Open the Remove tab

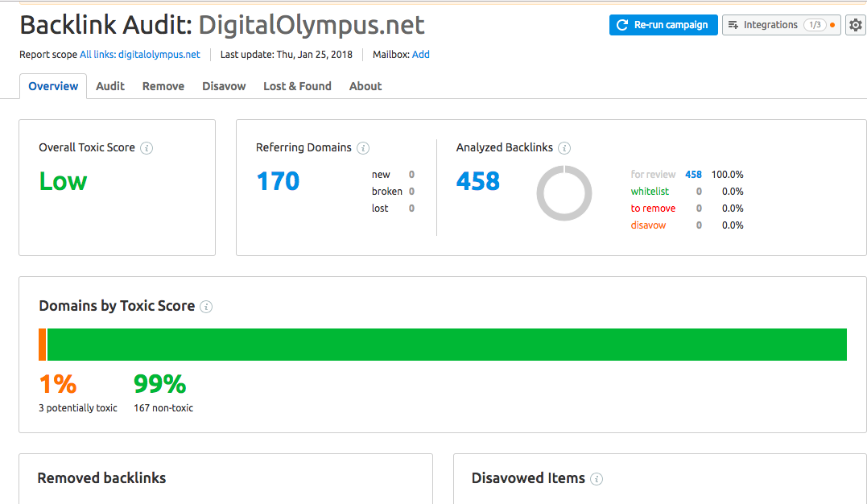coord(163,86)
